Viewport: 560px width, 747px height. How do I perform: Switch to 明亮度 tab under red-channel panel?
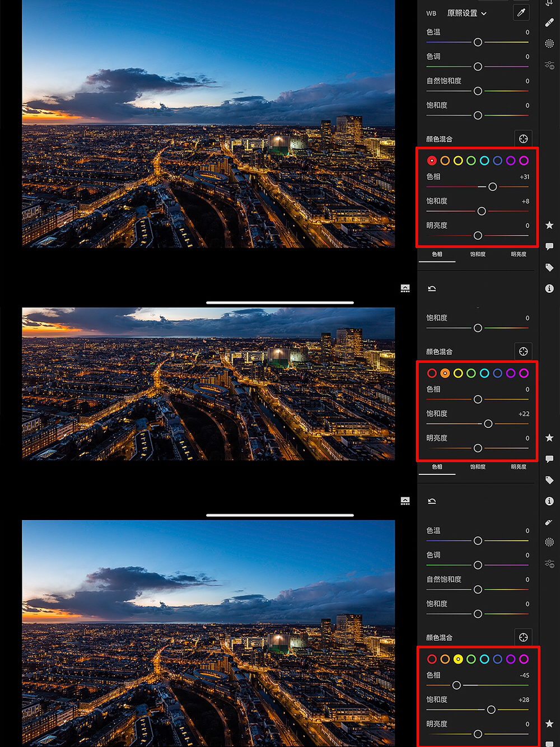pyautogui.click(x=519, y=254)
